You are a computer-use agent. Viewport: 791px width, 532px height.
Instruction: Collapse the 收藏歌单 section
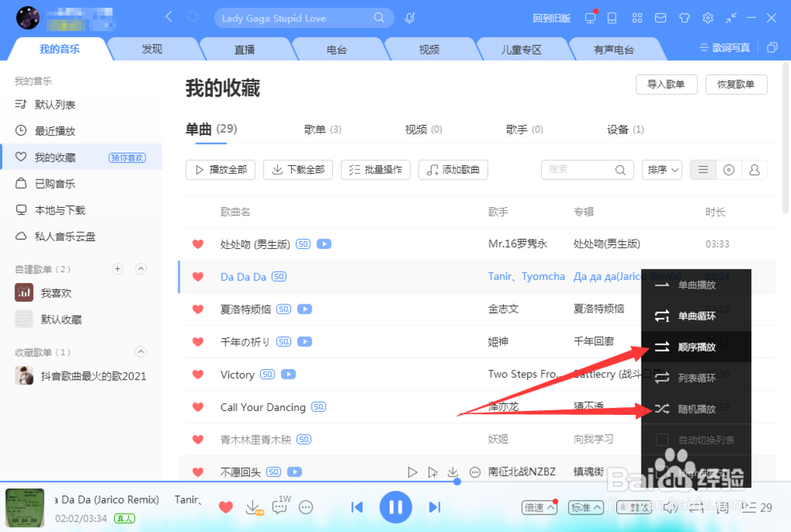coord(141,352)
